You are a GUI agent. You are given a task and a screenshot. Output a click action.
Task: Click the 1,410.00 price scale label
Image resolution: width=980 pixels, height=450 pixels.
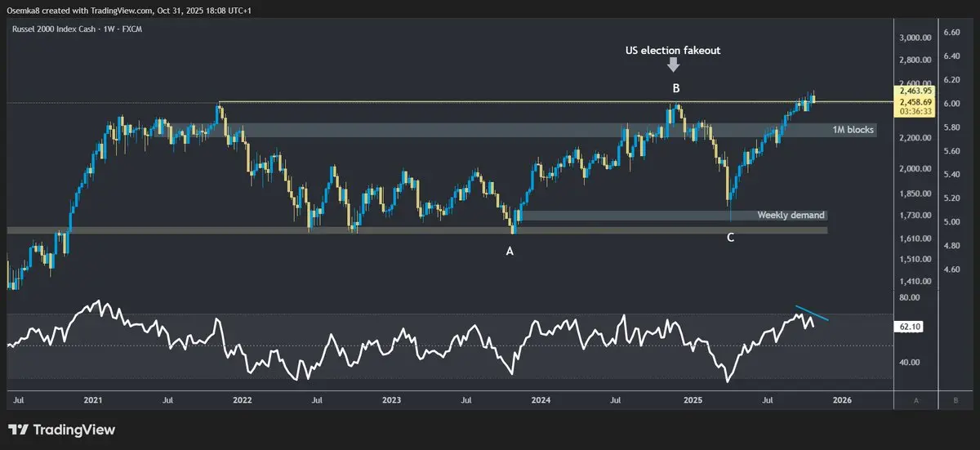pos(915,282)
